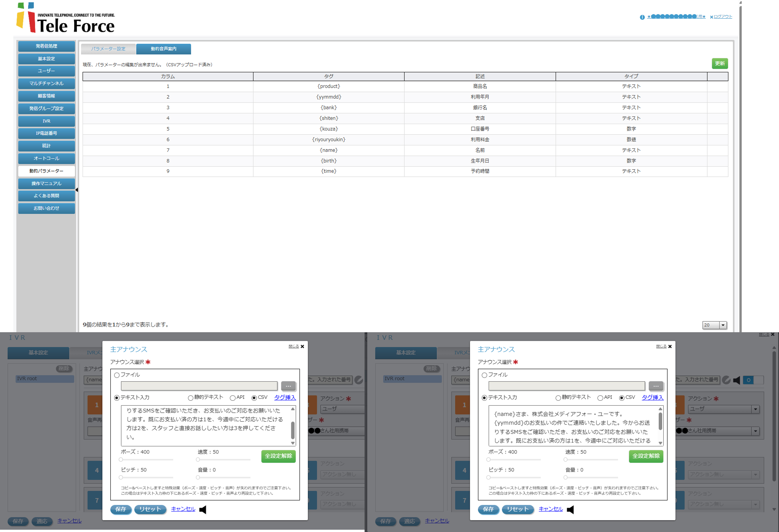This screenshot has width=779, height=532.
Task: Close the left 主アナウンス dialog with X
Action: click(x=303, y=347)
